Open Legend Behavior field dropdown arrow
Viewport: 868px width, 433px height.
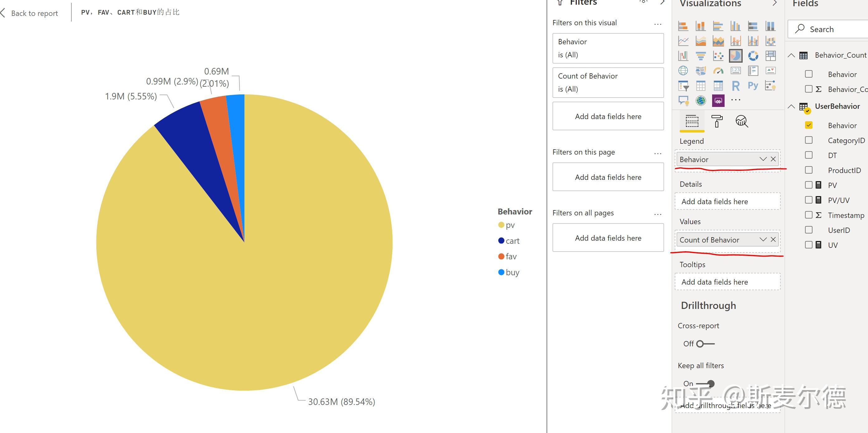763,159
